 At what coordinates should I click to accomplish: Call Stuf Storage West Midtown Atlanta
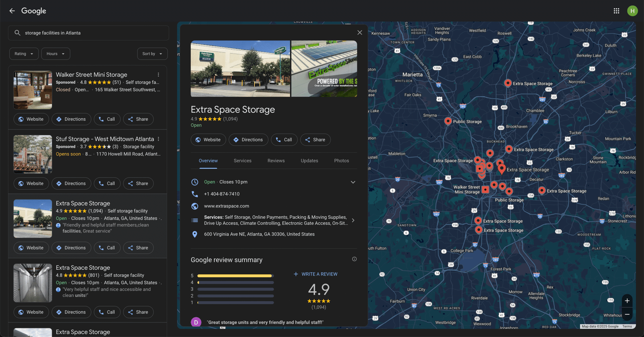[x=107, y=183]
